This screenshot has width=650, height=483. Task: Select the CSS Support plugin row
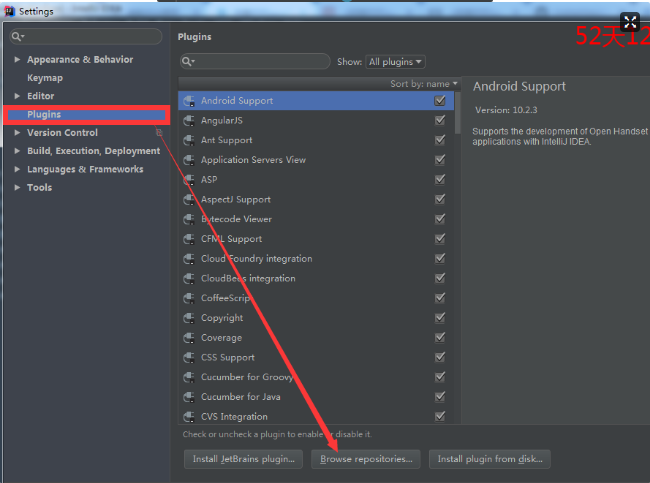(316, 357)
